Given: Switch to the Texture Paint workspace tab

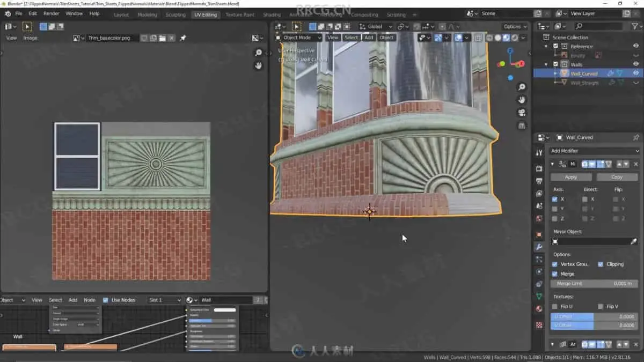Looking at the screenshot, I should 240,14.
